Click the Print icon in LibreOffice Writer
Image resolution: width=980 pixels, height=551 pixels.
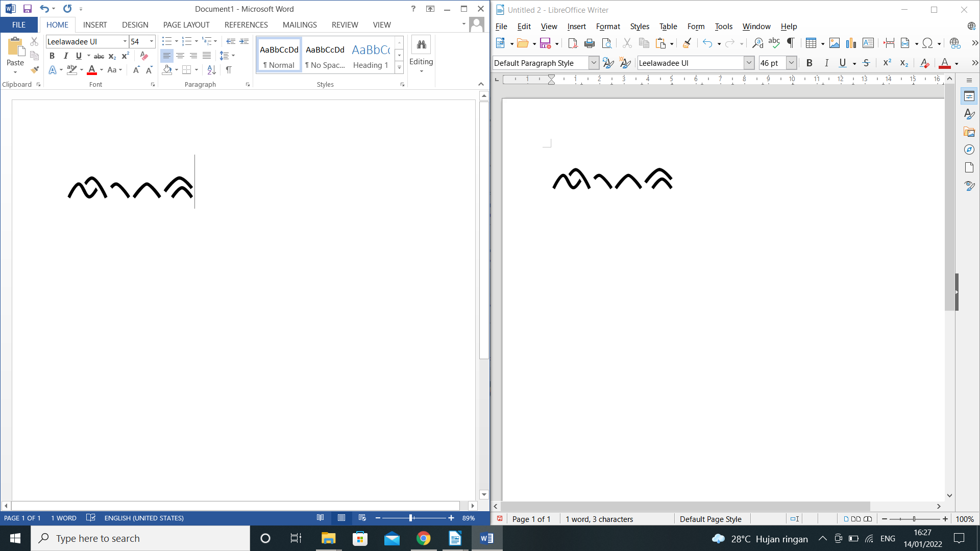pyautogui.click(x=590, y=43)
